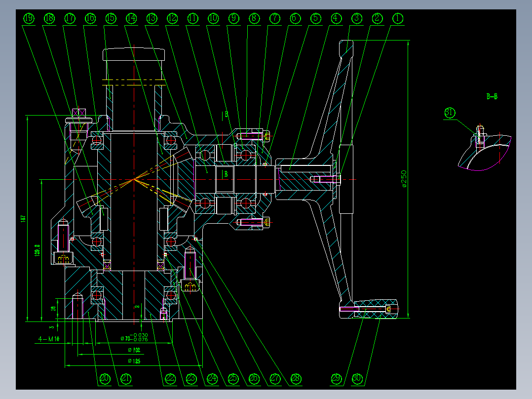Viewport: 532px width, 399px height.
Task: Select part balloon number 14
Action: [x=131, y=18]
